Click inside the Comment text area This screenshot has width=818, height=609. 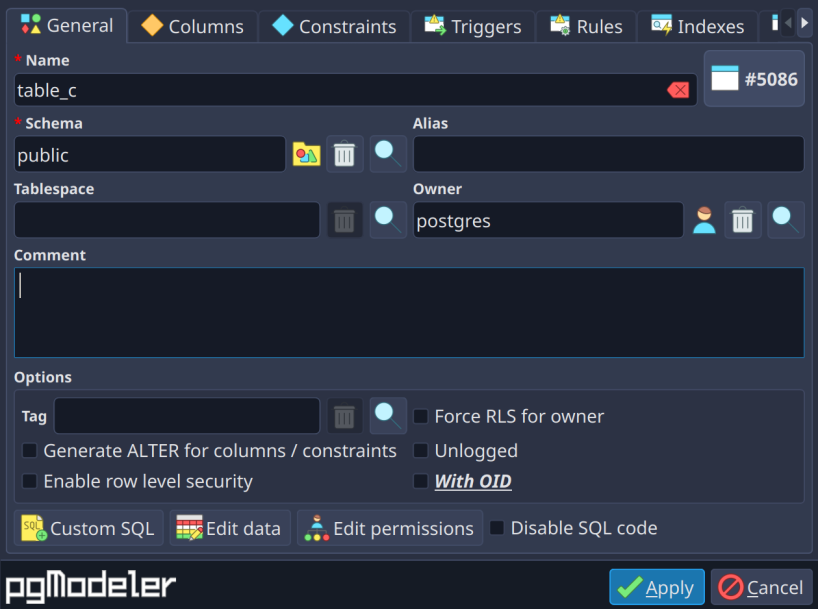pyautogui.click(x=408, y=312)
